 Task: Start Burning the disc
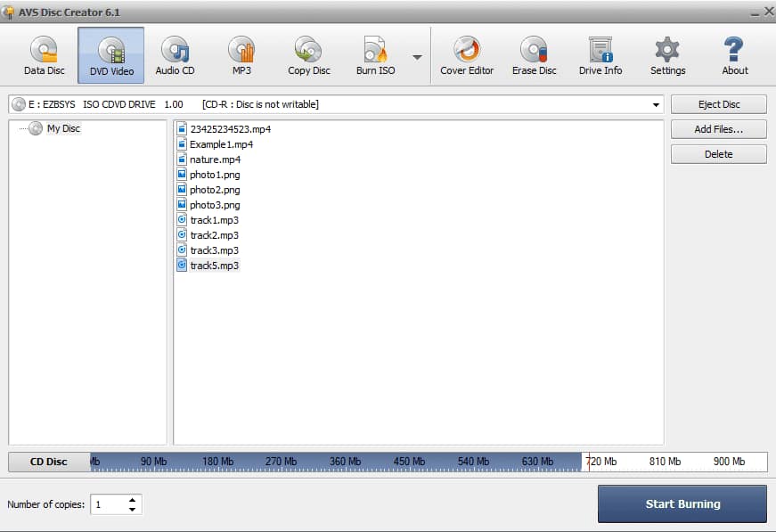pos(682,503)
